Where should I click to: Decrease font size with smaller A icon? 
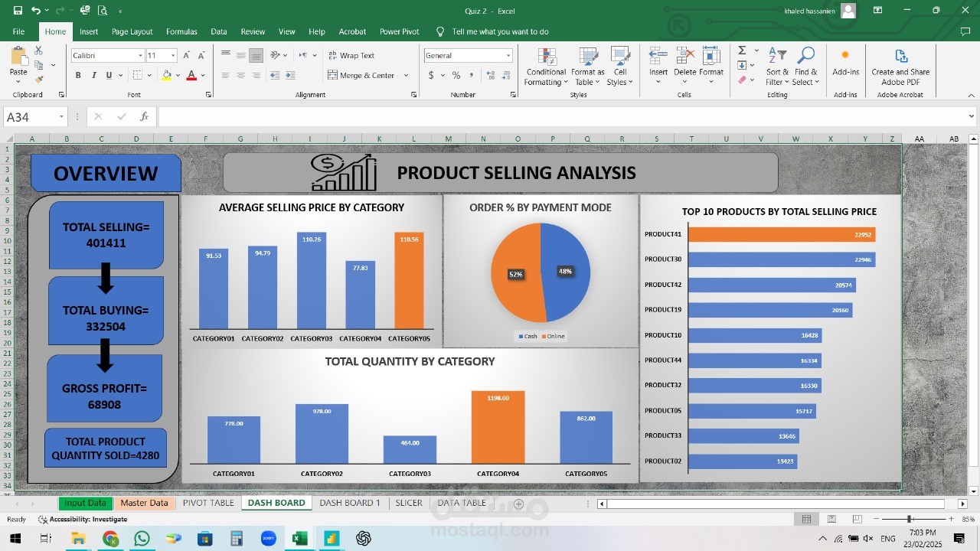201,56
